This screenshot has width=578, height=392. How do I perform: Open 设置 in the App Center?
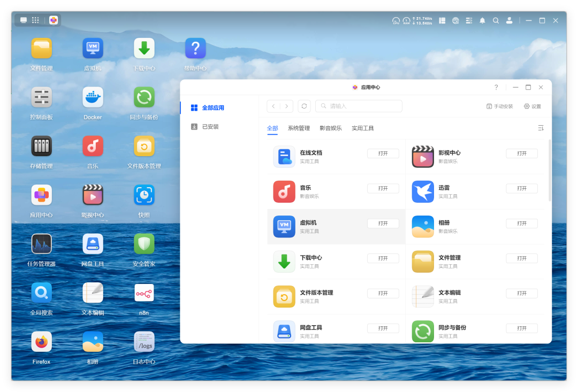click(x=533, y=106)
